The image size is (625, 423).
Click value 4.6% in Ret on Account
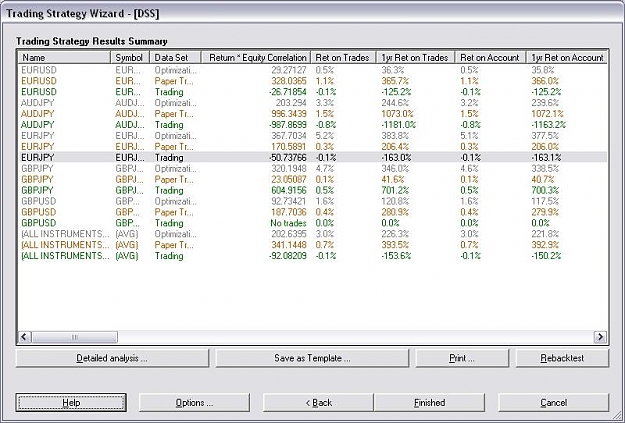[x=469, y=168]
